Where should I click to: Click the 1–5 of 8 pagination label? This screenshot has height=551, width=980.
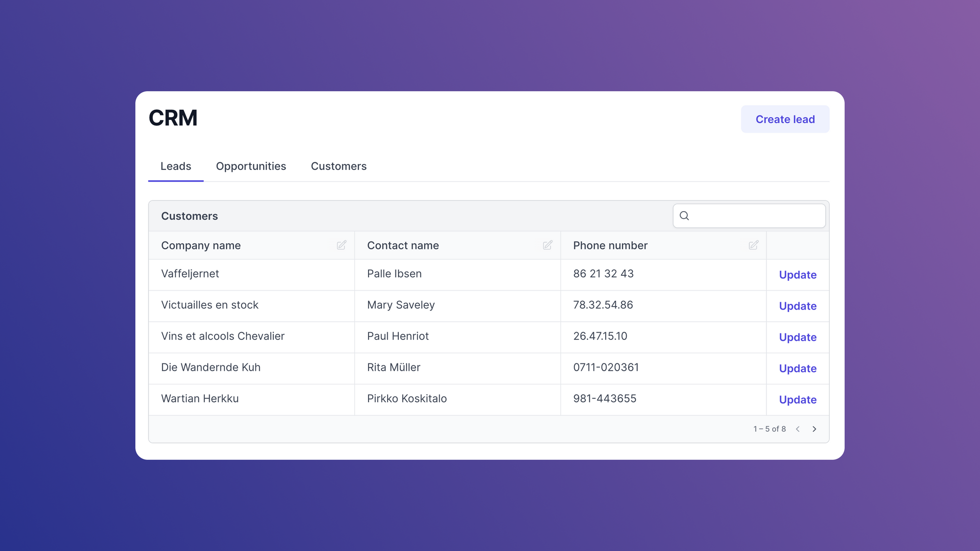click(769, 429)
